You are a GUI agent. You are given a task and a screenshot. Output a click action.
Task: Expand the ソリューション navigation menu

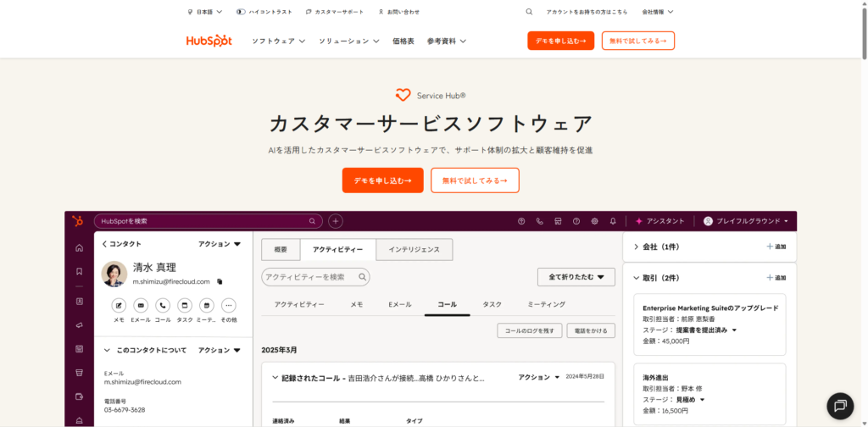pos(349,41)
